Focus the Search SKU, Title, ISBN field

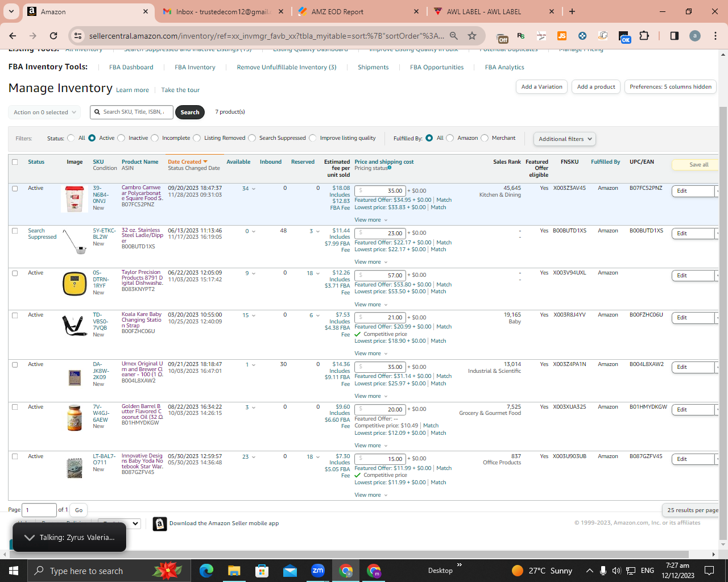click(131, 113)
